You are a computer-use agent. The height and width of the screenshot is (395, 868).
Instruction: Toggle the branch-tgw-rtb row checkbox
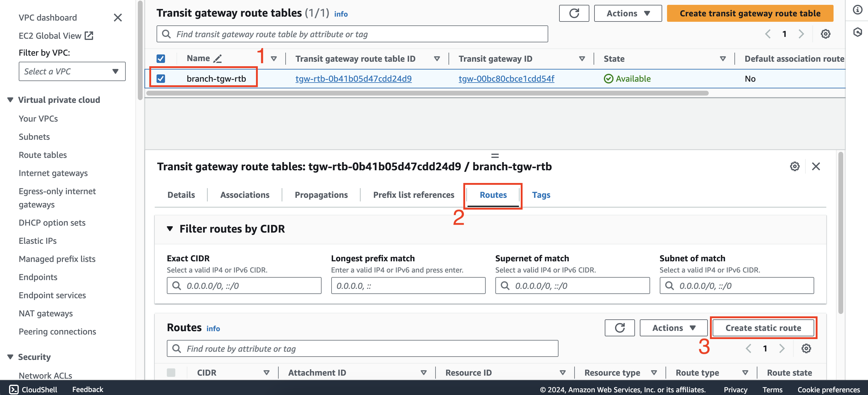(160, 77)
